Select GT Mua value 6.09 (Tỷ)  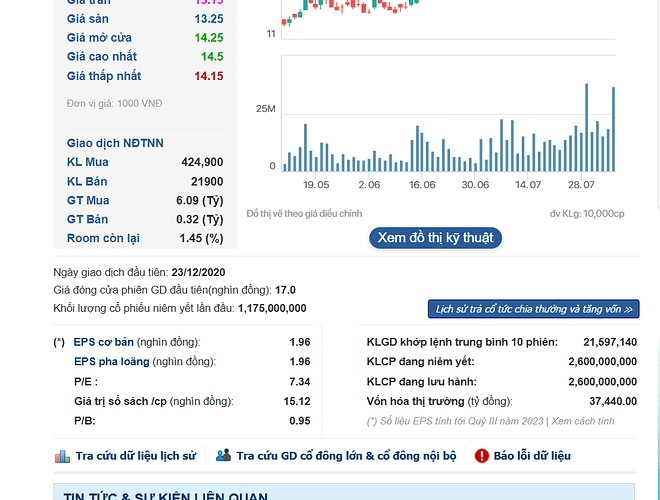[x=200, y=200]
